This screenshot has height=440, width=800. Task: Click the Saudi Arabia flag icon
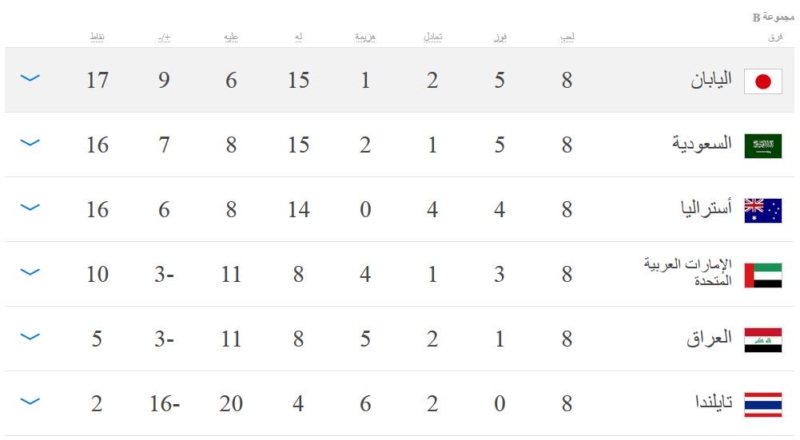(x=763, y=146)
